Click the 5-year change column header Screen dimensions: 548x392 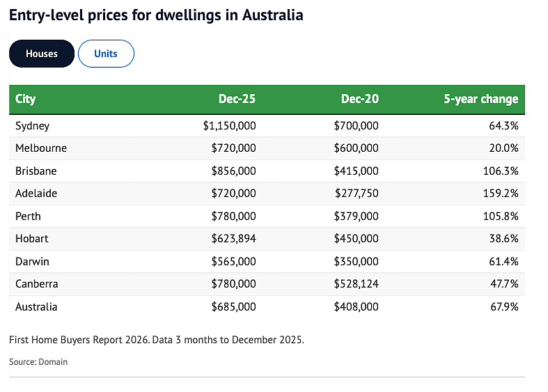[481, 99]
